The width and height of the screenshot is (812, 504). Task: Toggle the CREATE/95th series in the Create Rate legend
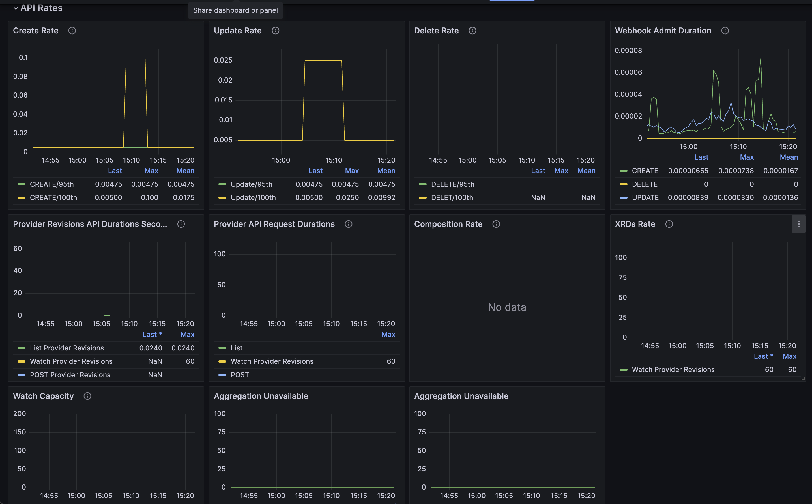pos(52,184)
